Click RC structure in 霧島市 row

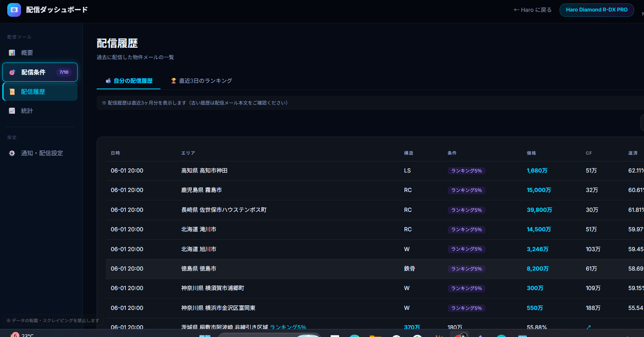(x=408, y=190)
